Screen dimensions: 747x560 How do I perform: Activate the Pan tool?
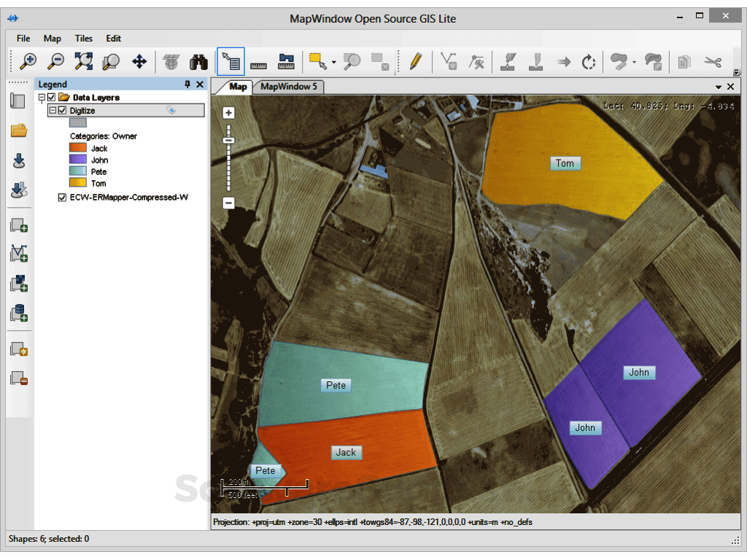(138, 61)
